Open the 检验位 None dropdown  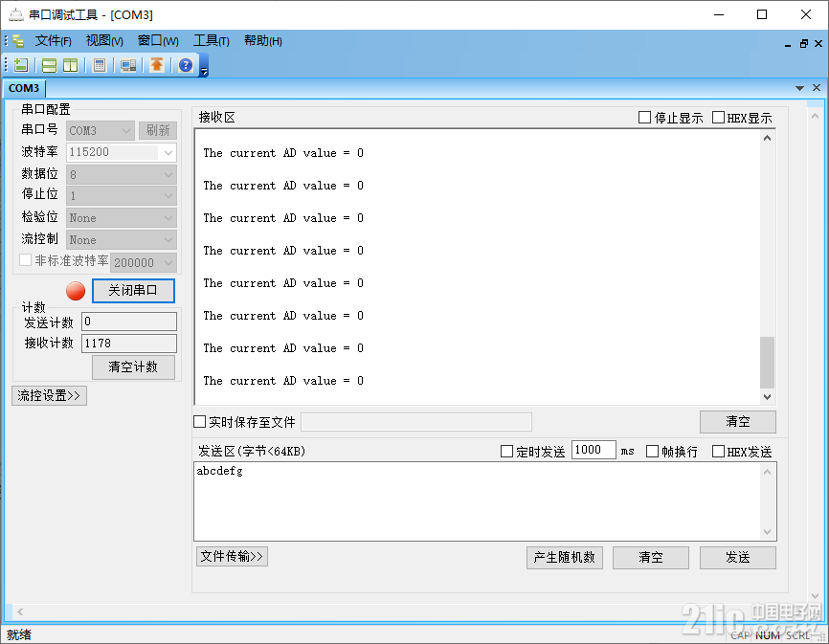click(121, 217)
